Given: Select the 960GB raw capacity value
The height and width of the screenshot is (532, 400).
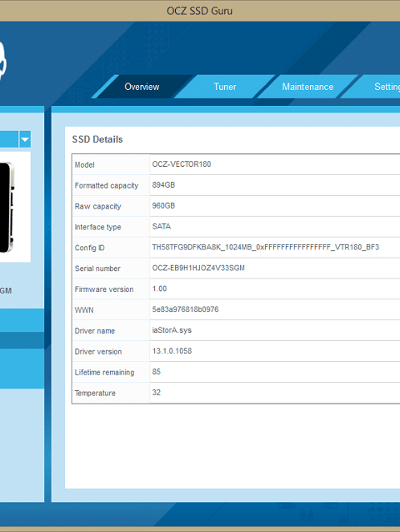Looking at the screenshot, I should point(163,206).
